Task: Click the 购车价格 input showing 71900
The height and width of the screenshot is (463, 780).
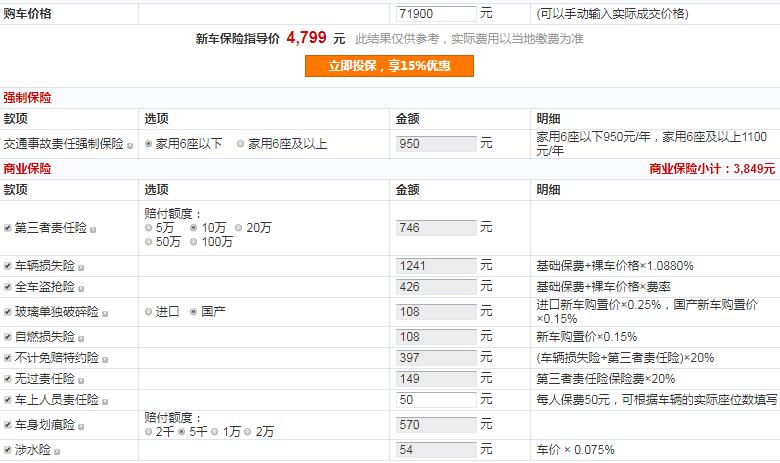Action: [x=436, y=14]
